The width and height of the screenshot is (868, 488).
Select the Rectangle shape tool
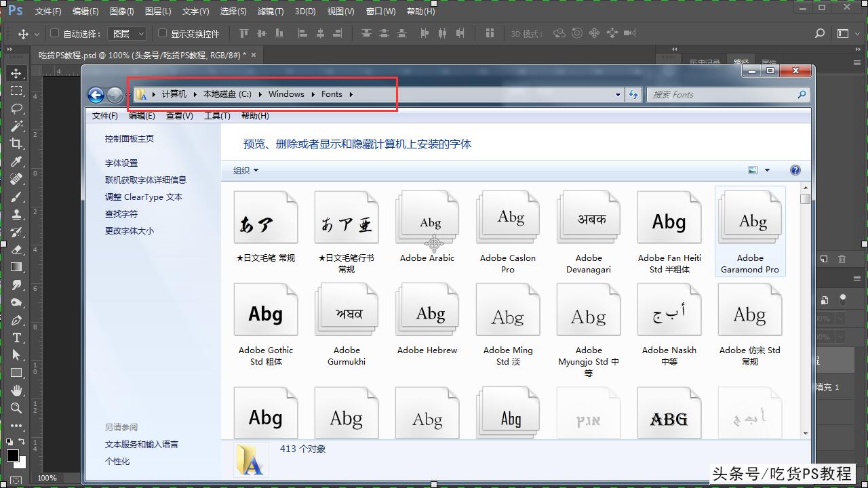click(x=16, y=373)
